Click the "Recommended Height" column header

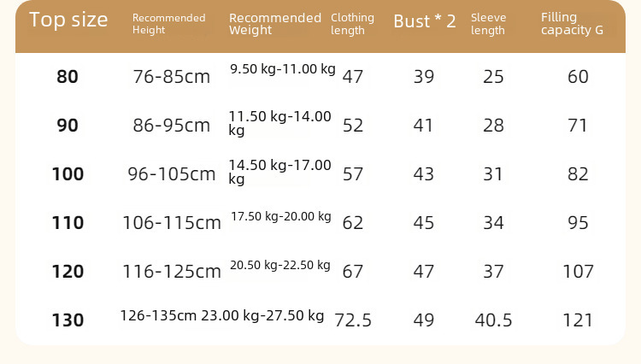(168, 24)
